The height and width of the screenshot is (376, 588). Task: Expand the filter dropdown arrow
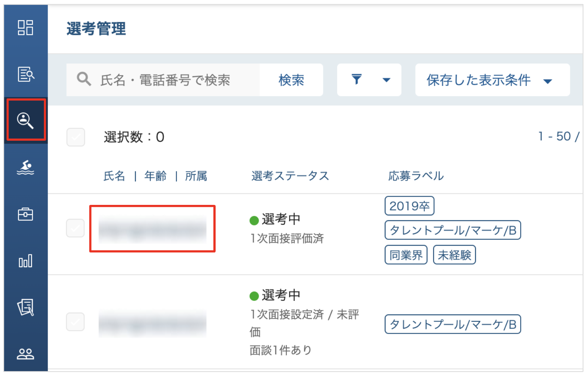(x=386, y=80)
